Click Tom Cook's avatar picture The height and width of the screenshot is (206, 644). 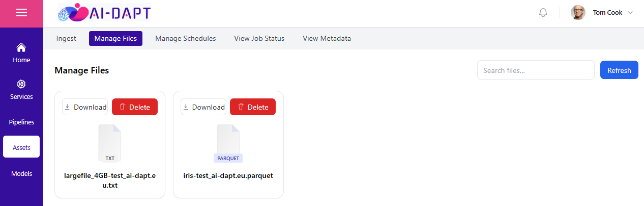coord(578,13)
